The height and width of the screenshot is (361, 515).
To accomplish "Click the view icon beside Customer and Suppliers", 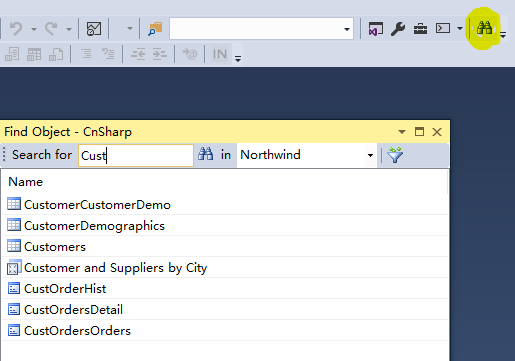I will coord(14,267).
